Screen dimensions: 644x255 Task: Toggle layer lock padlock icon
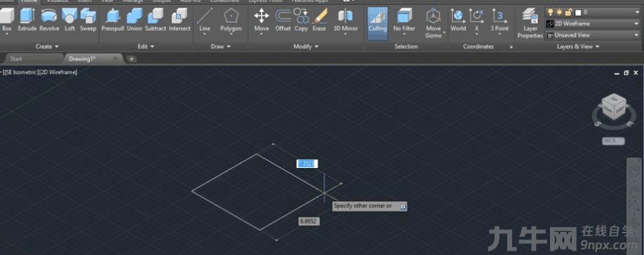click(568, 13)
